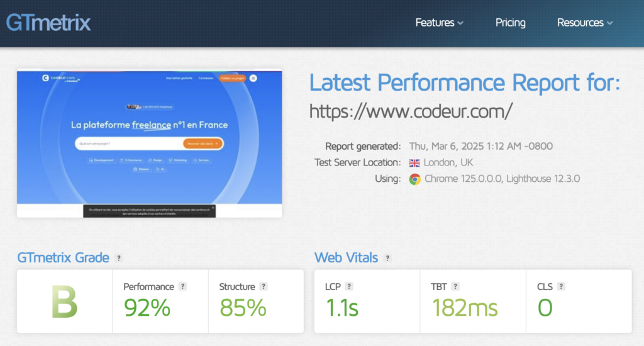Click the question mark next to Structure

(264, 286)
